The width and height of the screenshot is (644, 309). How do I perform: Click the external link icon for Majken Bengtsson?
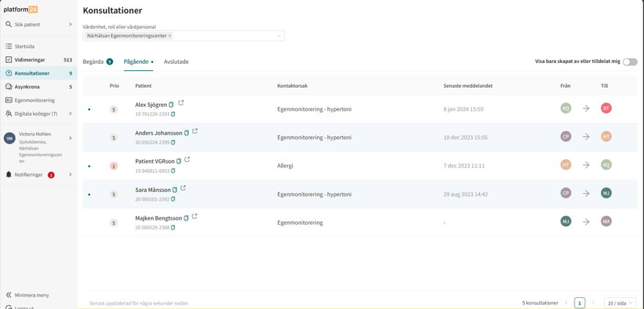tap(195, 217)
